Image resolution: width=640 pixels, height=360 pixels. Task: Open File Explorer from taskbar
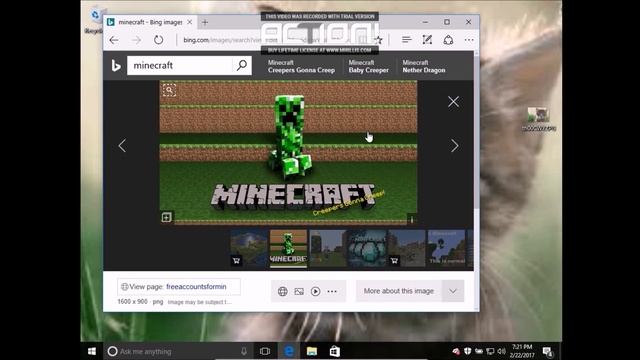tap(312, 351)
